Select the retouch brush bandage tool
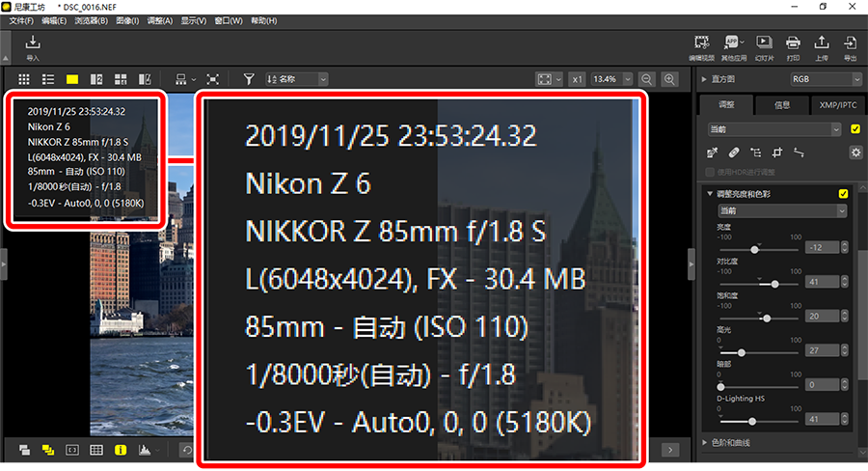868x471 pixels. click(734, 152)
